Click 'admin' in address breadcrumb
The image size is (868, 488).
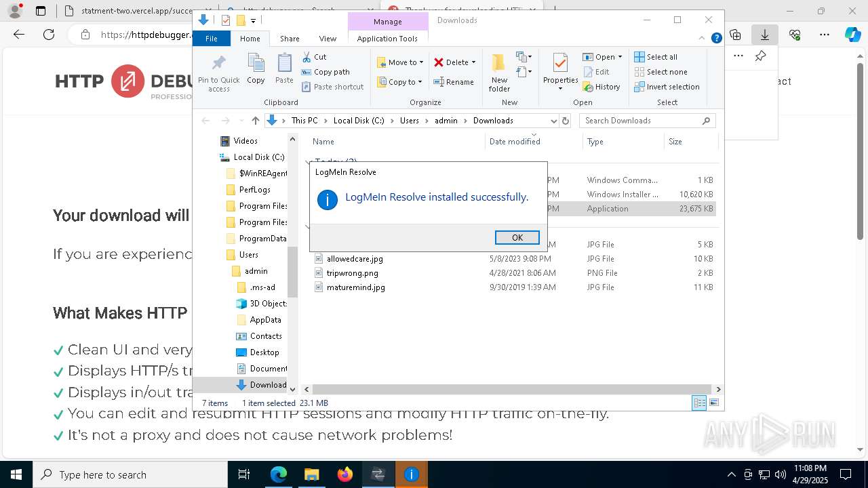click(x=446, y=121)
